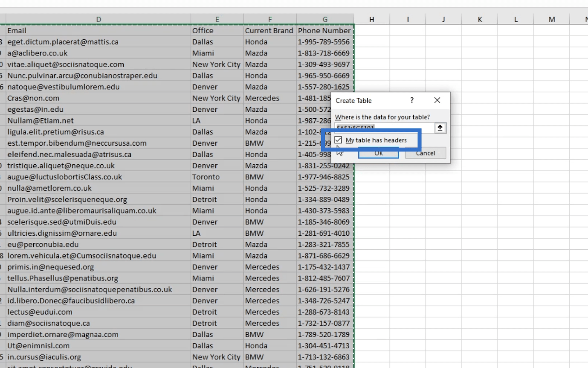Viewport: 588px width, 368px height.
Task: Select column L header
Action: click(x=516, y=19)
